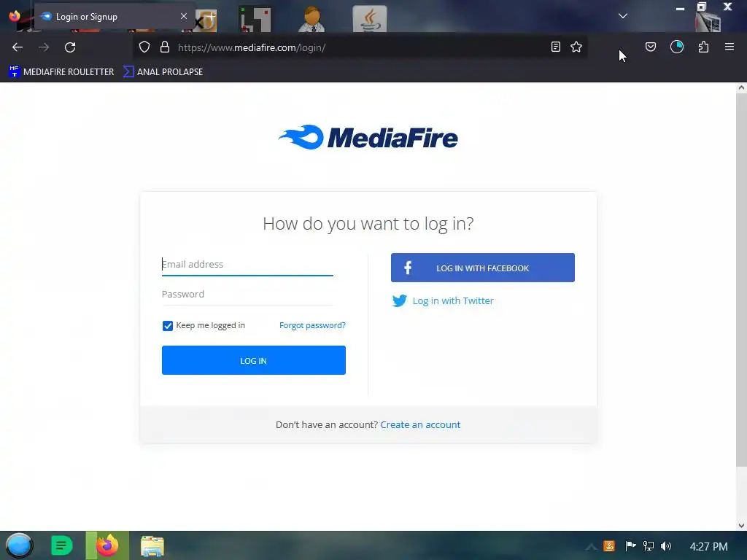
Task: Click the Firefox logo at top-left
Action: click(x=15, y=16)
